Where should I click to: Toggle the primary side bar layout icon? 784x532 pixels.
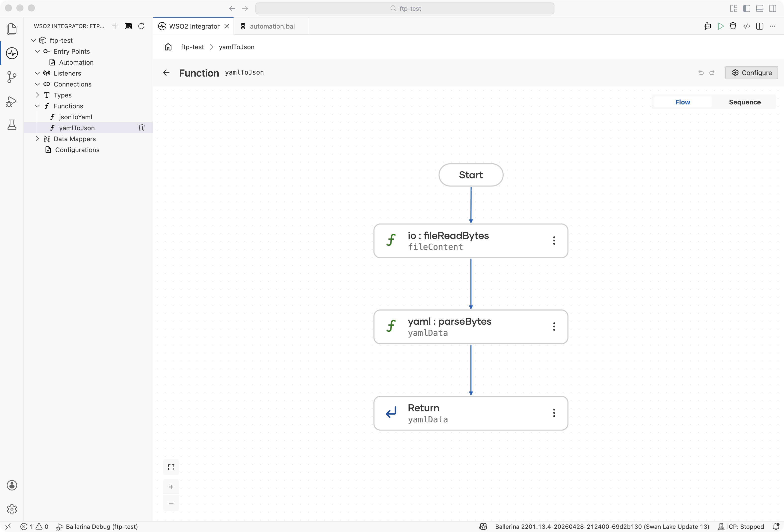tap(746, 8)
